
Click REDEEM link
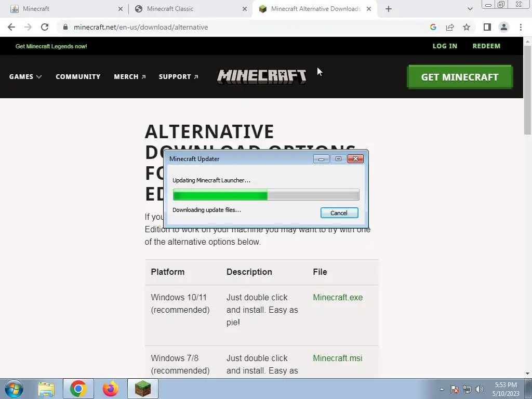click(x=486, y=46)
